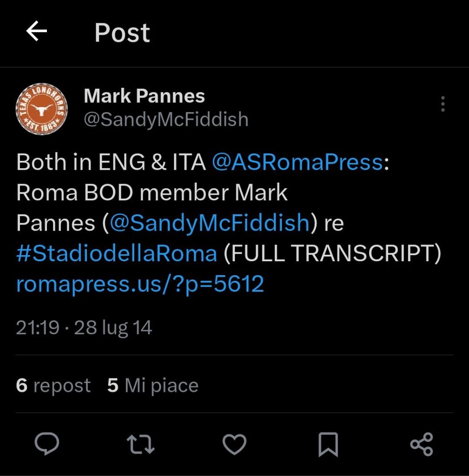The image size is (469, 476).
Task: Open Mark Pannes display name profile
Action: click(144, 96)
